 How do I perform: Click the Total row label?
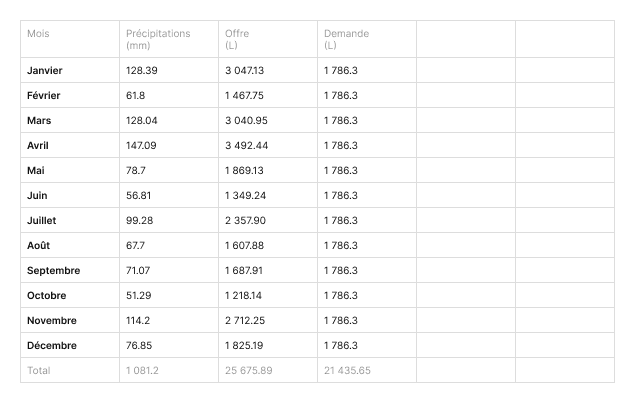coord(39,371)
